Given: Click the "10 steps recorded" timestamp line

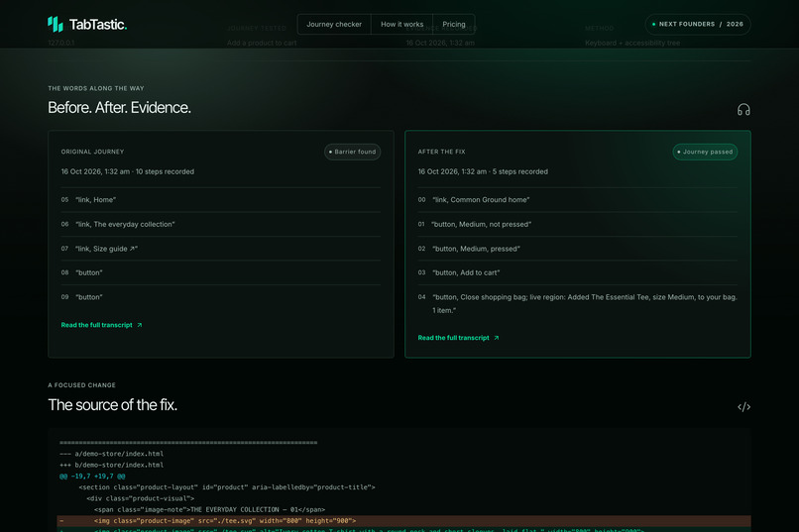Looking at the screenshot, I should coord(128,171).
